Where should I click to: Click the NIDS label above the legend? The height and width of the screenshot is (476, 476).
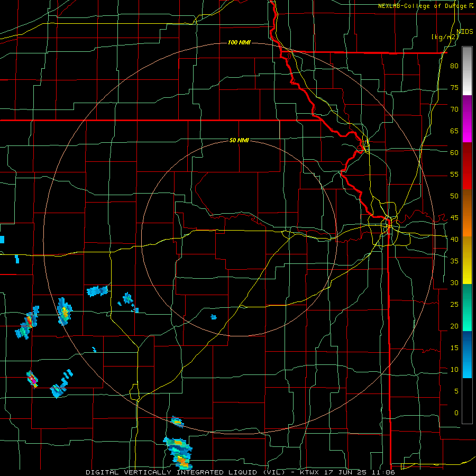click(465, 31)
